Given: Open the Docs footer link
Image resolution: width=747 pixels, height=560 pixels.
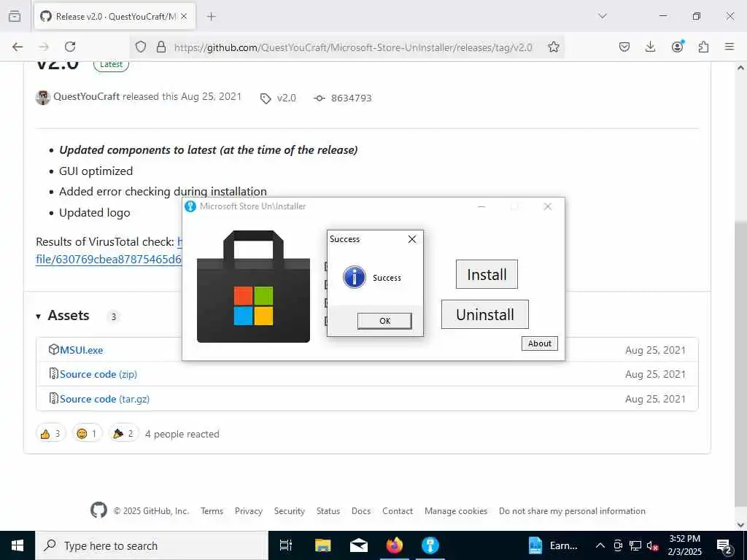Looking at the screenshot, I should 360,511.
